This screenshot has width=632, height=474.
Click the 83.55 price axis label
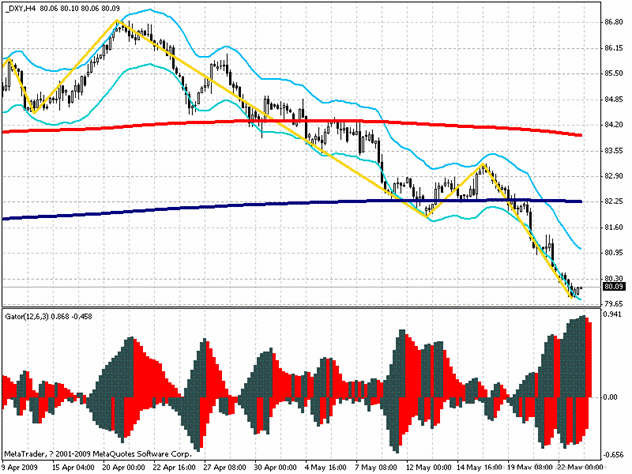614,151
